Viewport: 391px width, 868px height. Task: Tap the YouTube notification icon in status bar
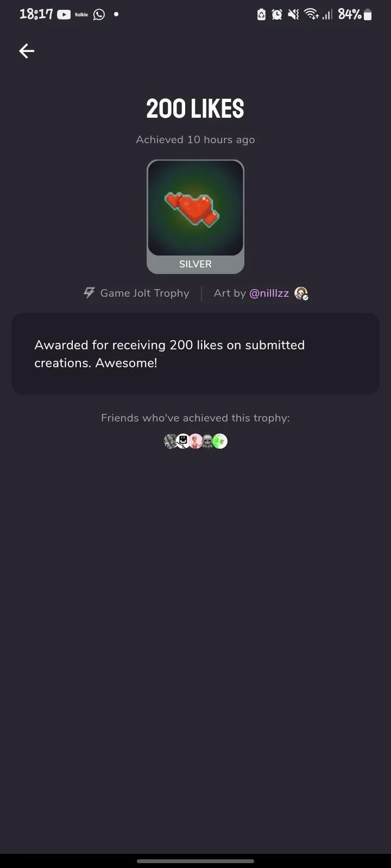pyautogui.click(x=64, y=15)
